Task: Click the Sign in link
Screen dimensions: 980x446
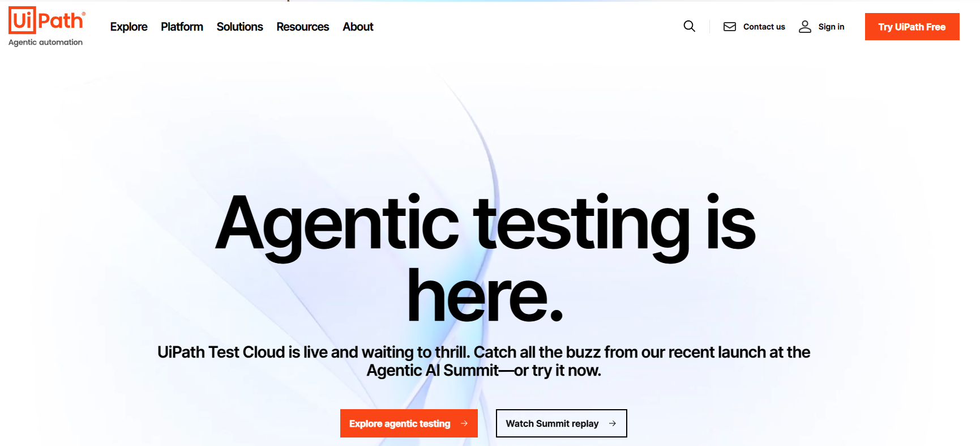Action: [831, 27]
